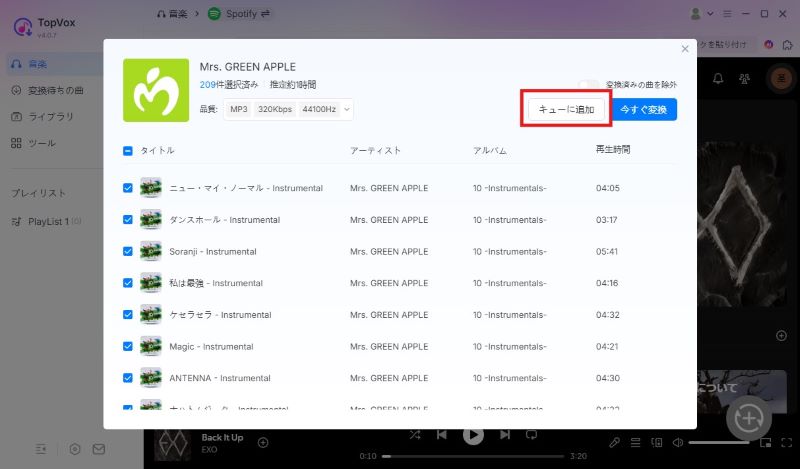This screenshot has width=800, height=469.
Task: Uncheck ANTENNA - Instrumental track
Action: (x=128, y=378)
